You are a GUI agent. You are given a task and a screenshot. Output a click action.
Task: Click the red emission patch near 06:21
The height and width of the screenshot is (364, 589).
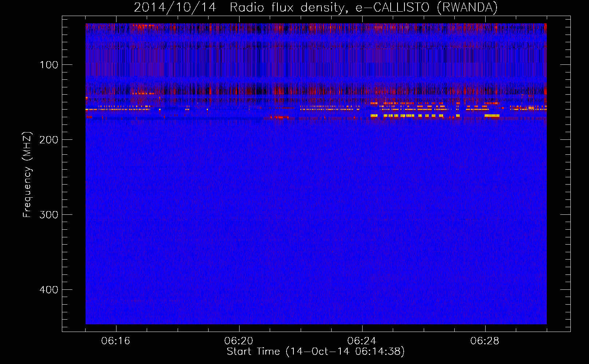coord(279,117)
